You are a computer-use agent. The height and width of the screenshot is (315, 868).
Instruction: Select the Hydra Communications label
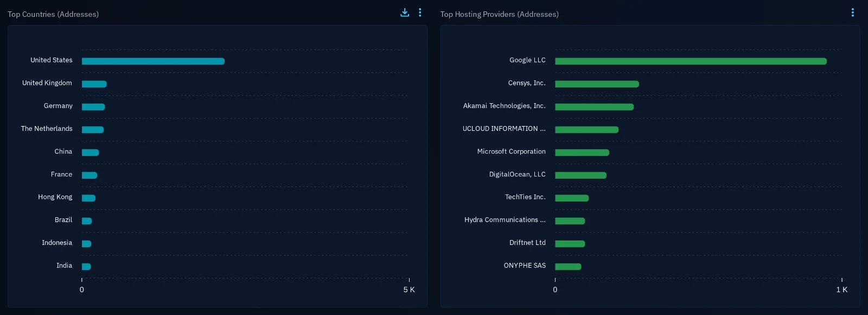tap(505, 220)
